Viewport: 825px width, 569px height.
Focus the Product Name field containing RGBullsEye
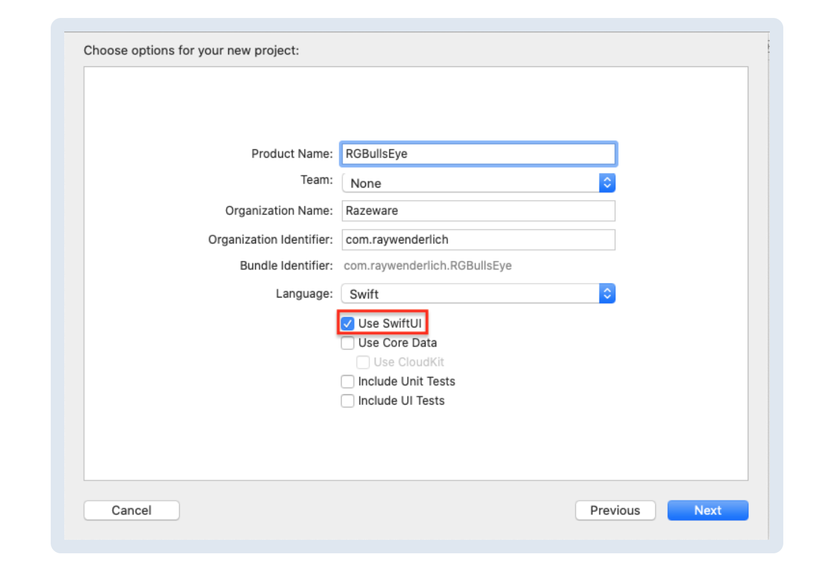(477, 154)
